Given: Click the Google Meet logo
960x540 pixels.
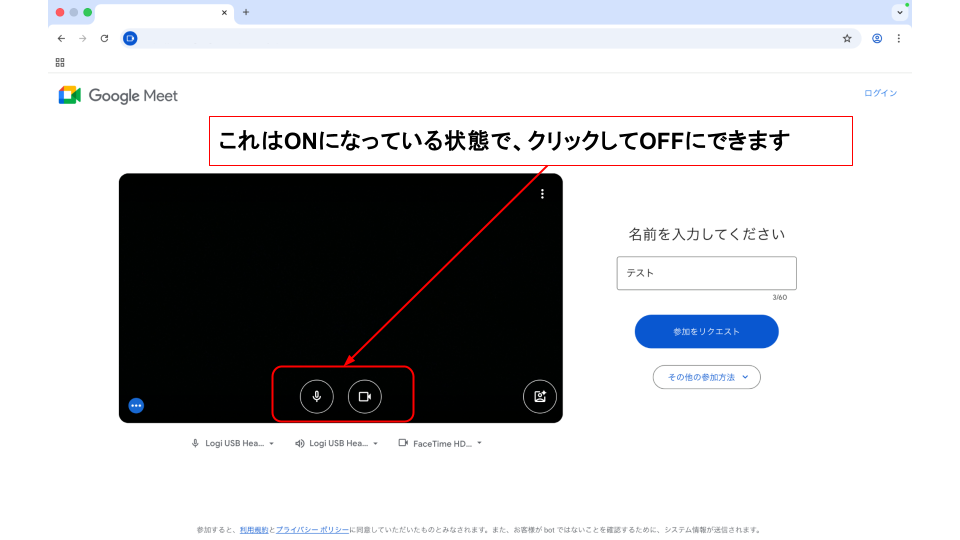Looking at the screenshot, I should point(118,96).
